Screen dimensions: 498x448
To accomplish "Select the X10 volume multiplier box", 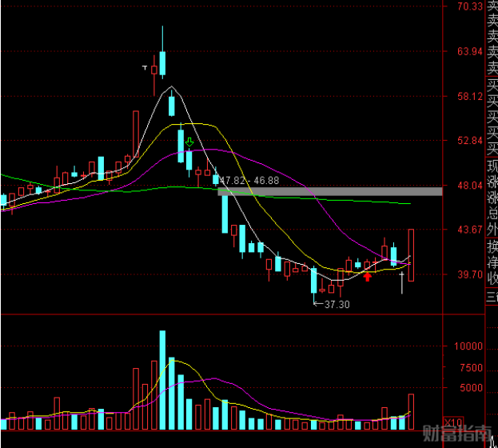I will [x=453, y=423].
